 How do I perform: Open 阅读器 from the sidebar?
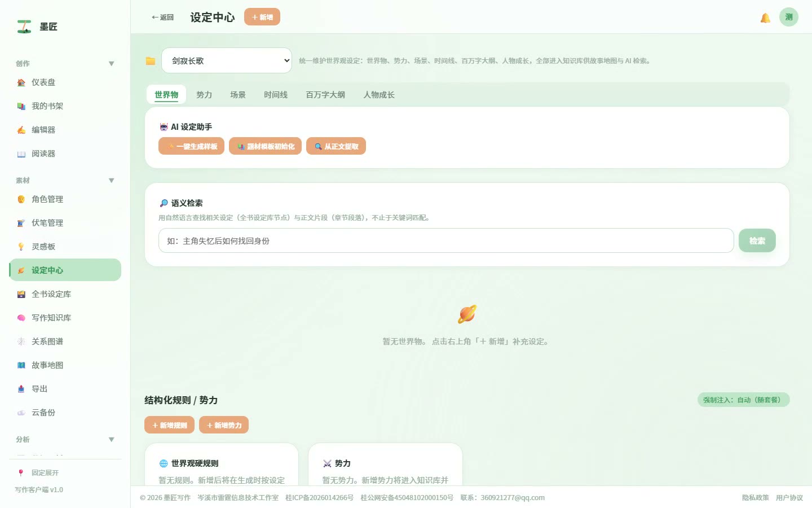(65, 154)
